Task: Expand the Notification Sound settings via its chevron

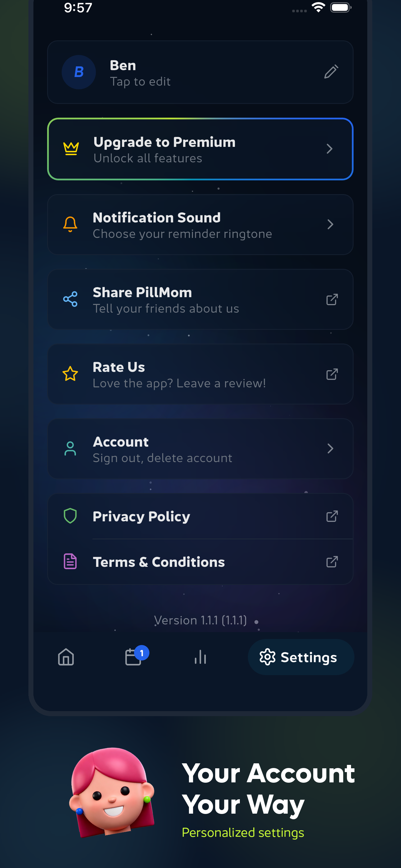Action: tap(330, 224)
